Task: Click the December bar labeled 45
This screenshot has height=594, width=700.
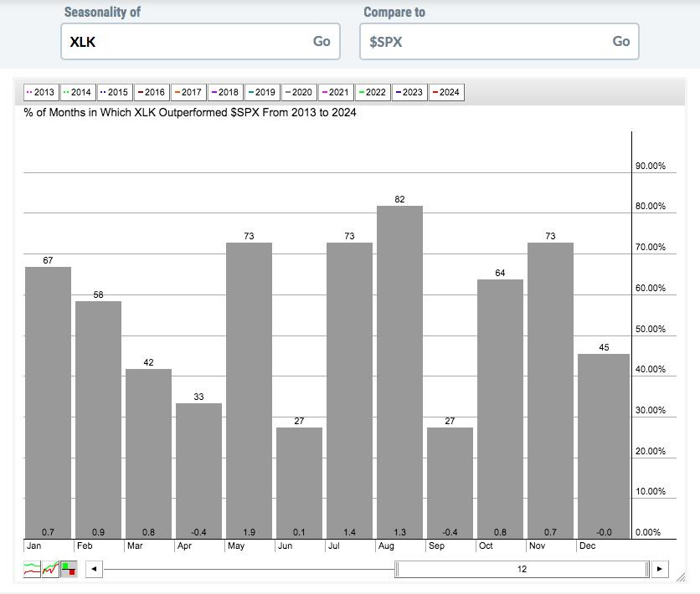Action: [x=604, y=447]
